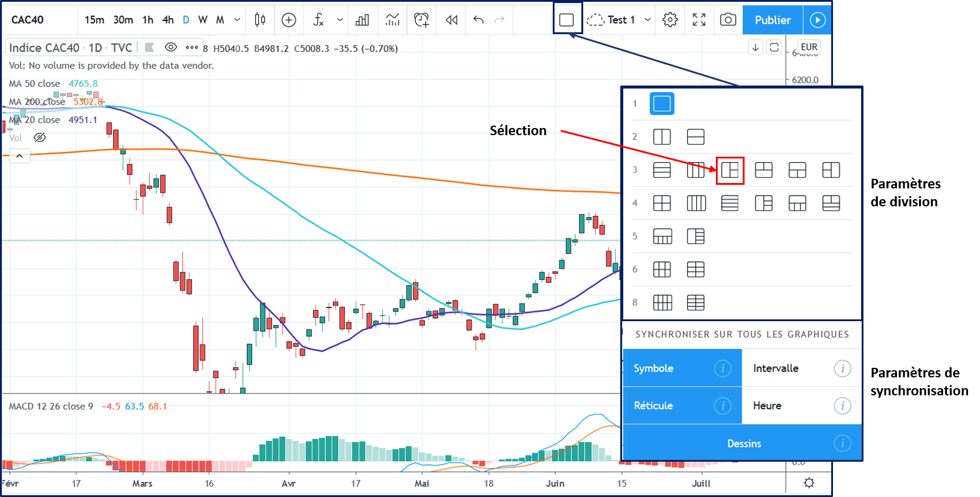Select the monthly M interval
The width and height of the screenshot is (980, 497).
(x=220, y=20)
